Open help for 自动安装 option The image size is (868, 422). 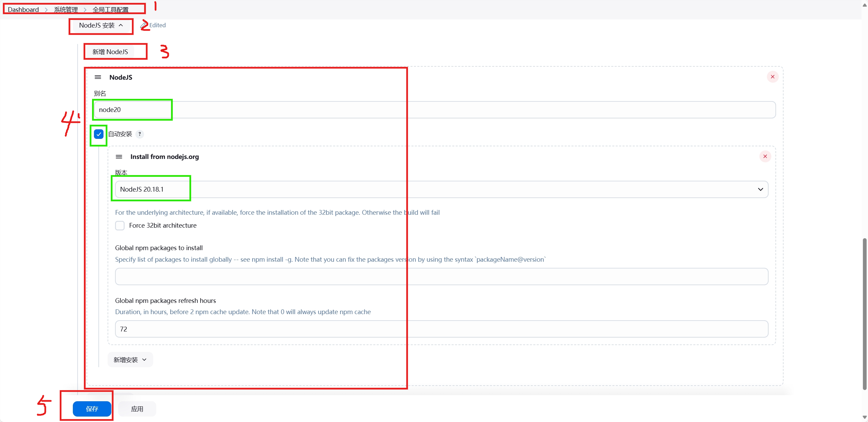[x=140, y=134]
